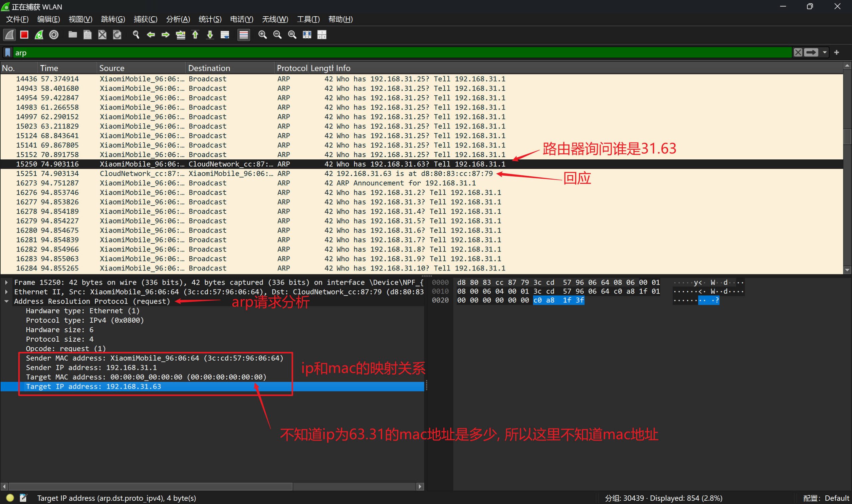Image resolution: width=852 pixels, height=504 pixels.
Task: Apply the display filter arrow button
Action: point(811,52)
